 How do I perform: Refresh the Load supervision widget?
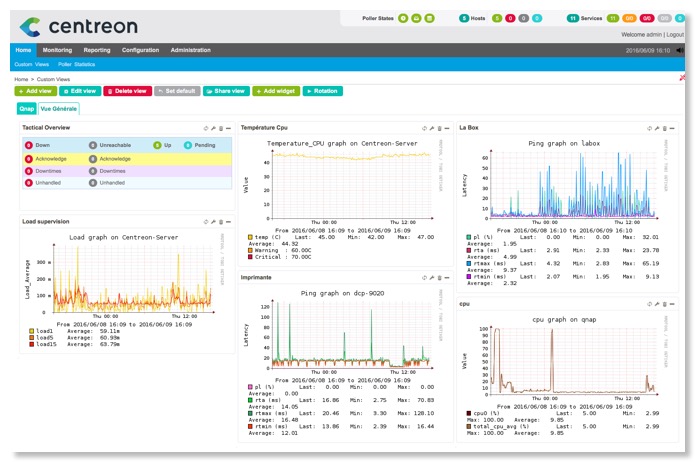(x=204, y=221)
